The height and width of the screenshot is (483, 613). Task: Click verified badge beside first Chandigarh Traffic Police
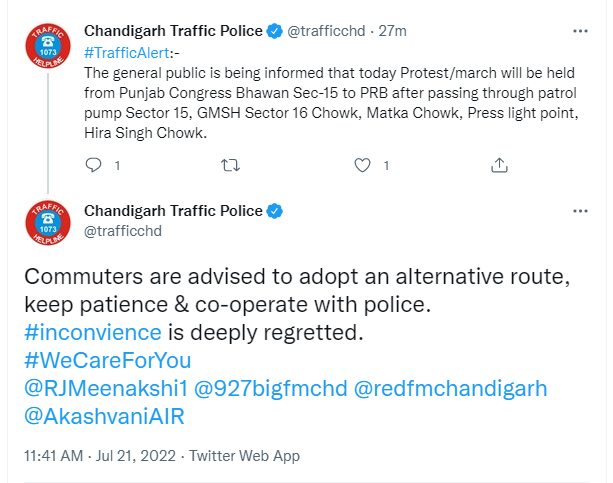pos(274,32)
